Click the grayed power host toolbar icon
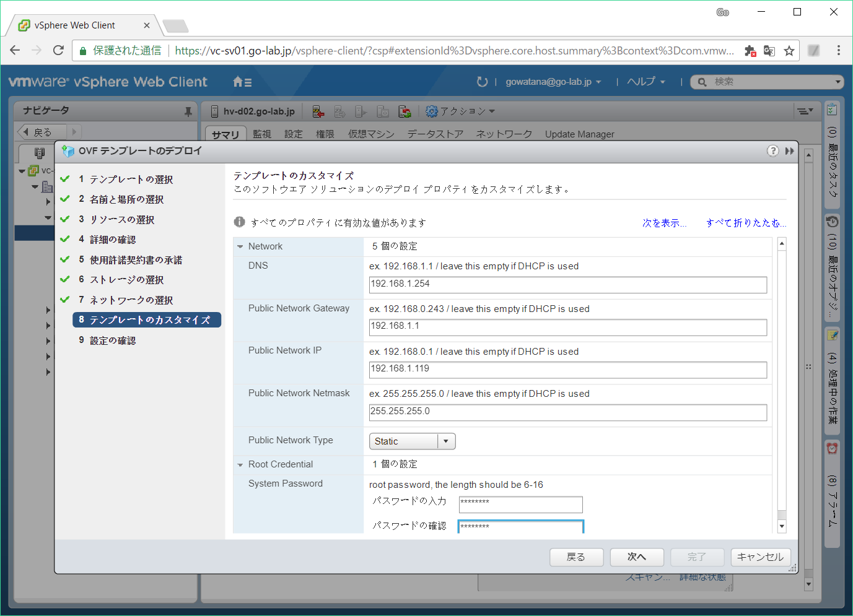Viewport: 853px width, 616px height. (x=383, y=111)
